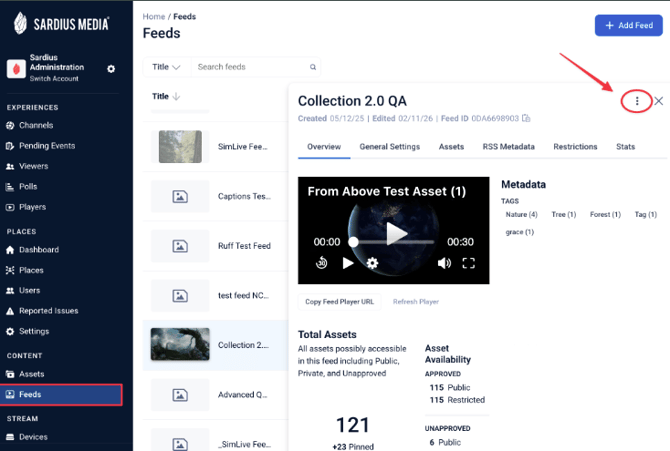The image size is (670, 451).
Task: Click the search magnifier icon
Action: [x=313, y=67]
